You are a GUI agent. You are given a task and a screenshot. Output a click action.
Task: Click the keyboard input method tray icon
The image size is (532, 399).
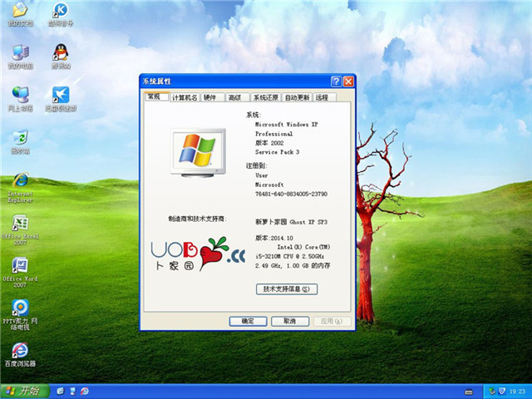click(x=469, y=392)
